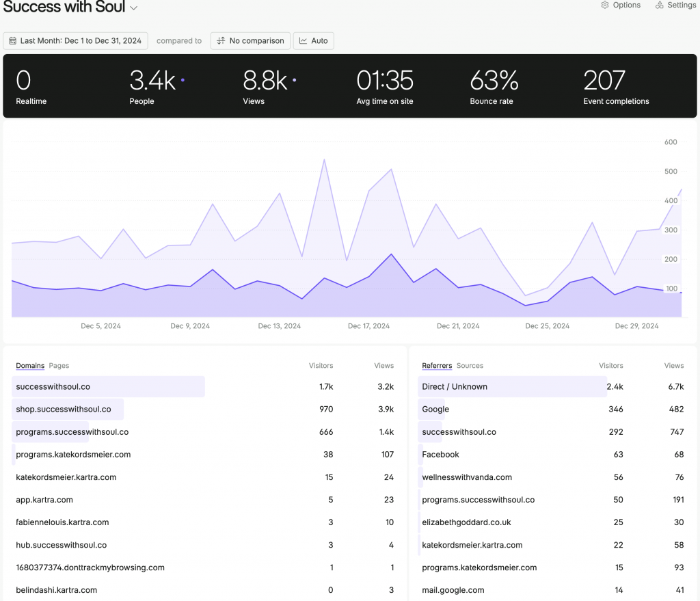Open the Auto chart display dropdown
The image size is (700, 601).
(313, 40)
